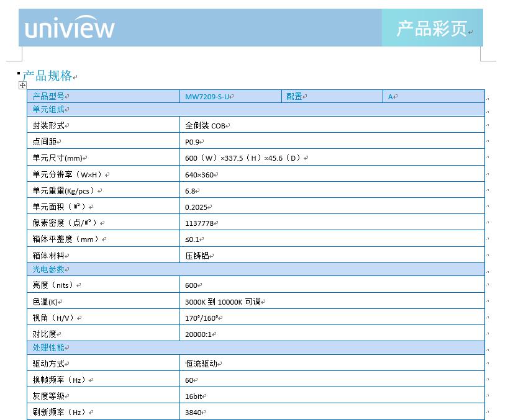Viewport: 508px width, 420px height.
Task: Click the uniview logo in header
Action: pos(70,29)
